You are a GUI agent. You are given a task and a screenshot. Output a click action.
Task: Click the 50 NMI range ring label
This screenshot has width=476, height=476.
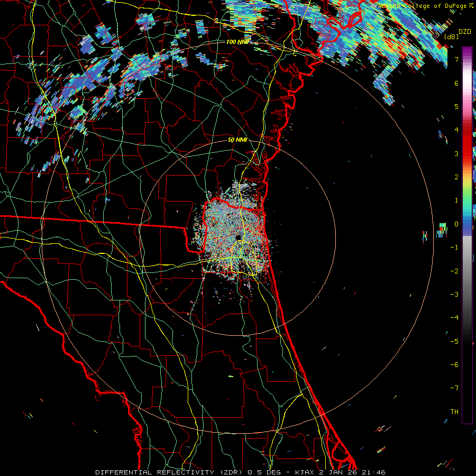(x=237, y=140)
